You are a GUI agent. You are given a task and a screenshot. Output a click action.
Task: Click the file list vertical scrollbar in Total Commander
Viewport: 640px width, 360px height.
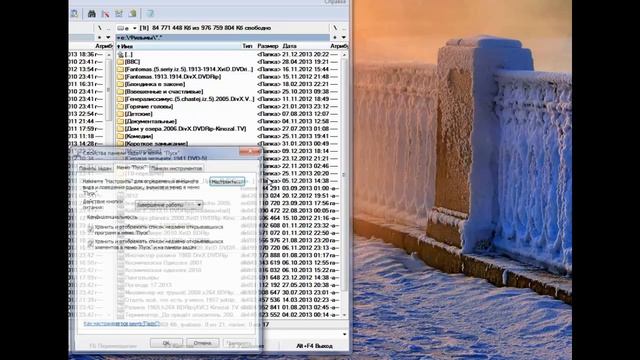point(344,184)
